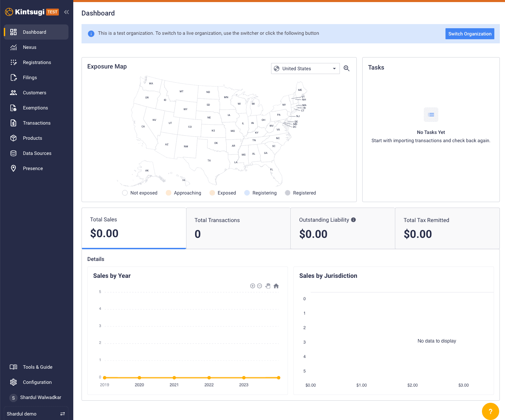
Task: Open Registrations in sidebar
Action: point(36,62)
